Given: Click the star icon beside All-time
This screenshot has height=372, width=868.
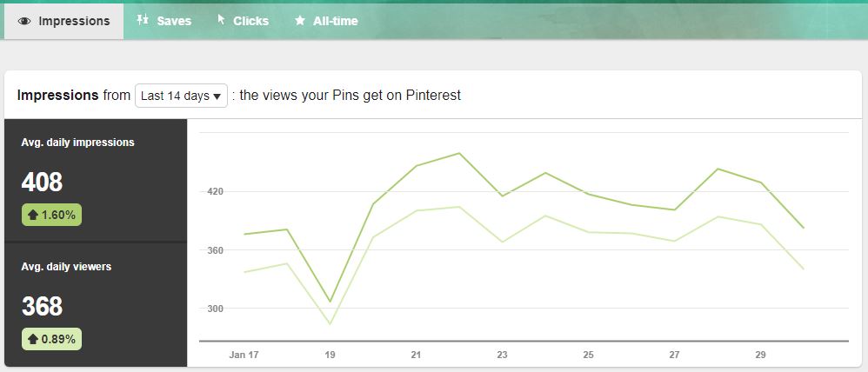Looking at the screenshot, I should [x=300, y=21].
